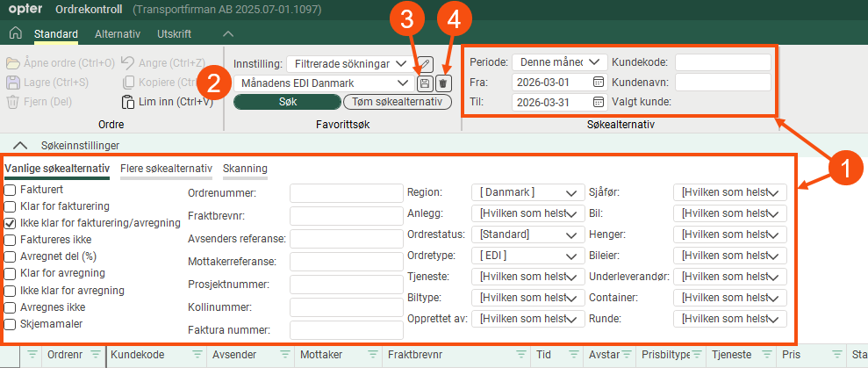Click the pencil edit icon beside Innstilling

[x=426, y=63]
